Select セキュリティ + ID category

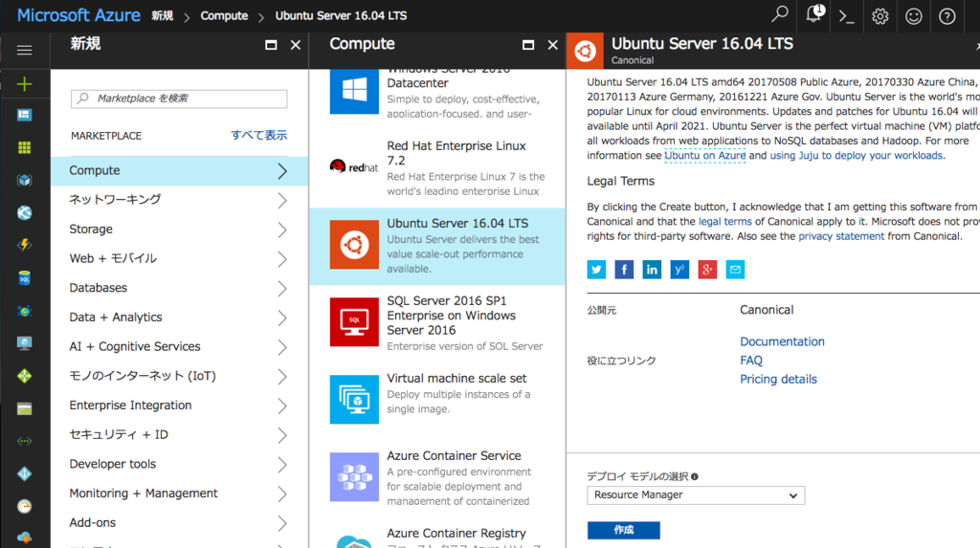point(179,435)
